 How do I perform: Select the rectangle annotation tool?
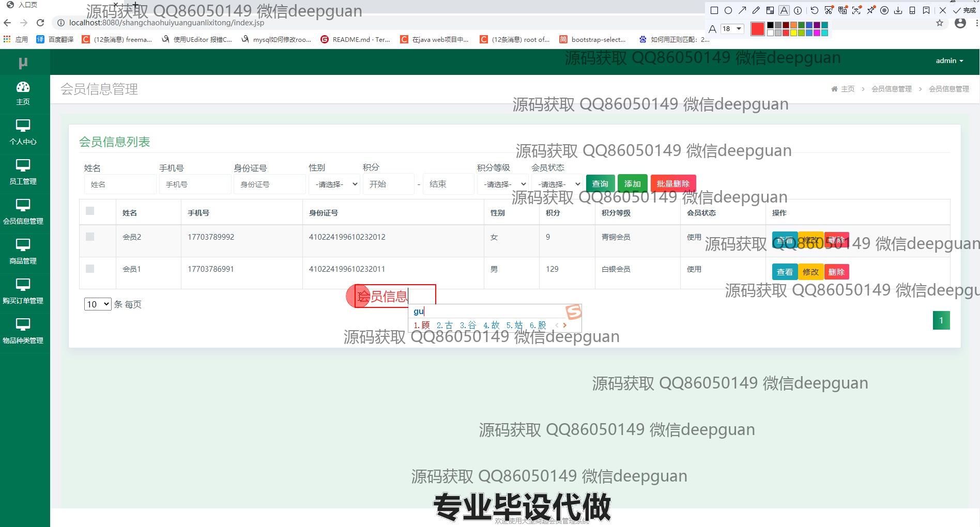click(x=714, y=10)
